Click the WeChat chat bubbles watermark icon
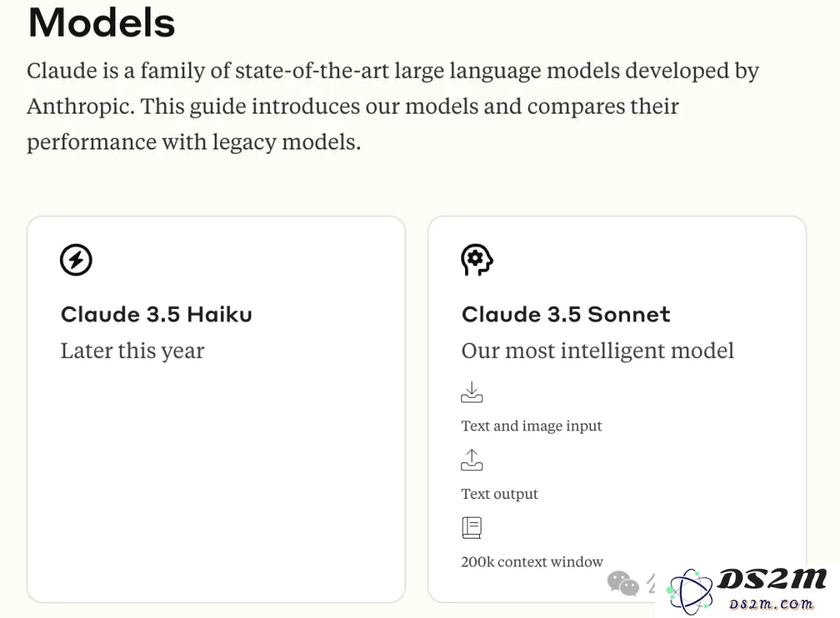 (x=623, y=583)
